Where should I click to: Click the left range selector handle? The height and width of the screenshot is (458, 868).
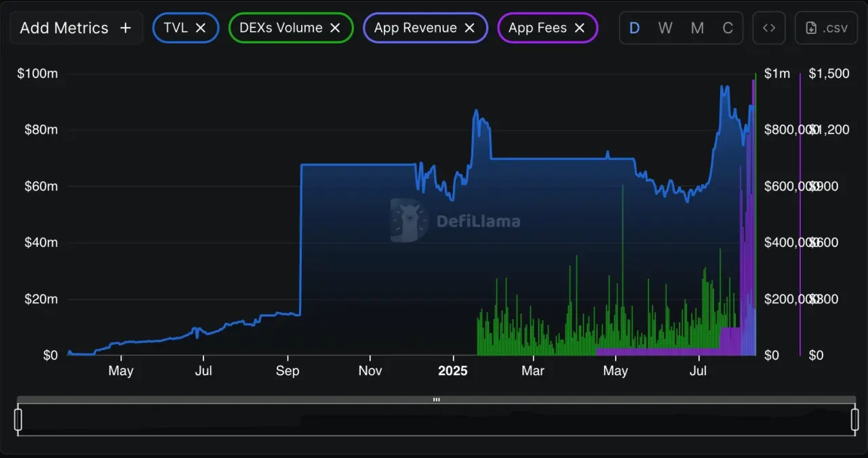pos(18,419)
